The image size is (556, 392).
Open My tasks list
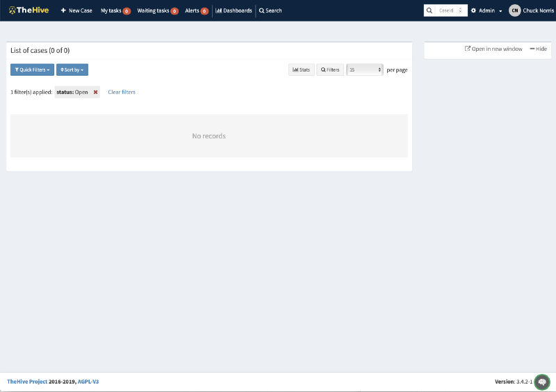[111, 10]
